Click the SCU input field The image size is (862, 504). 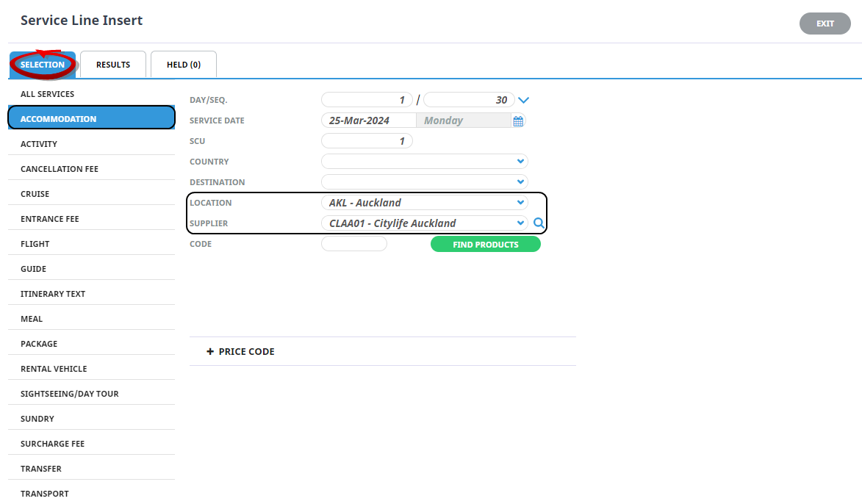click(367, 141)
